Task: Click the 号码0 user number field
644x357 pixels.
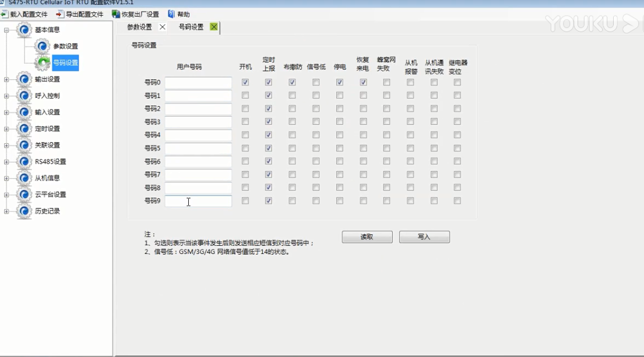Action: 198,83
